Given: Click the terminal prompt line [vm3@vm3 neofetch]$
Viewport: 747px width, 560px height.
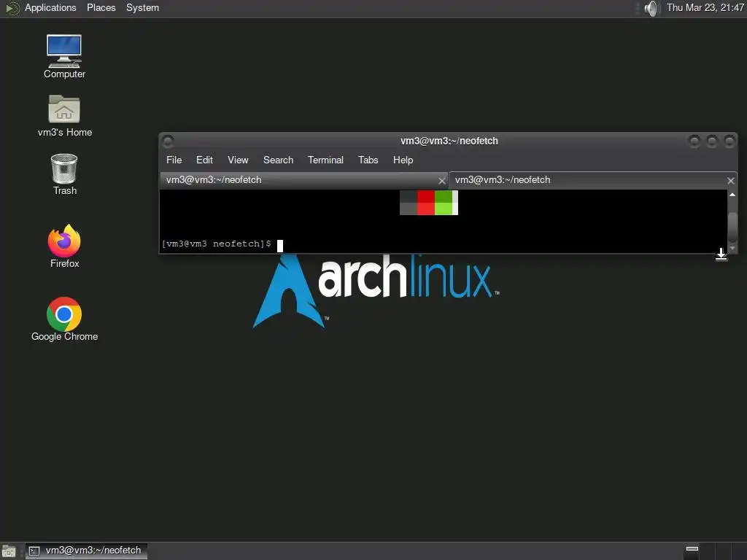Looking at the screenshot, I should [216, 244].
